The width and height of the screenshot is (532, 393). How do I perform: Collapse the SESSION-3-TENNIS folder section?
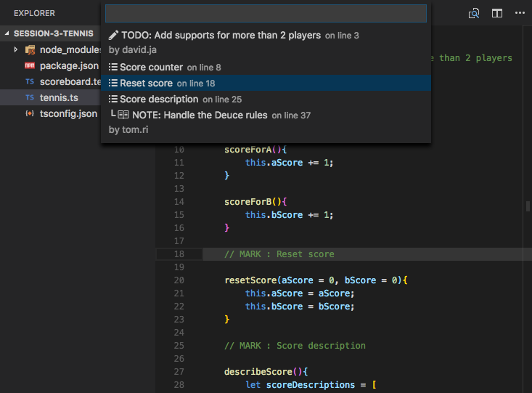(x=51, y=33)
